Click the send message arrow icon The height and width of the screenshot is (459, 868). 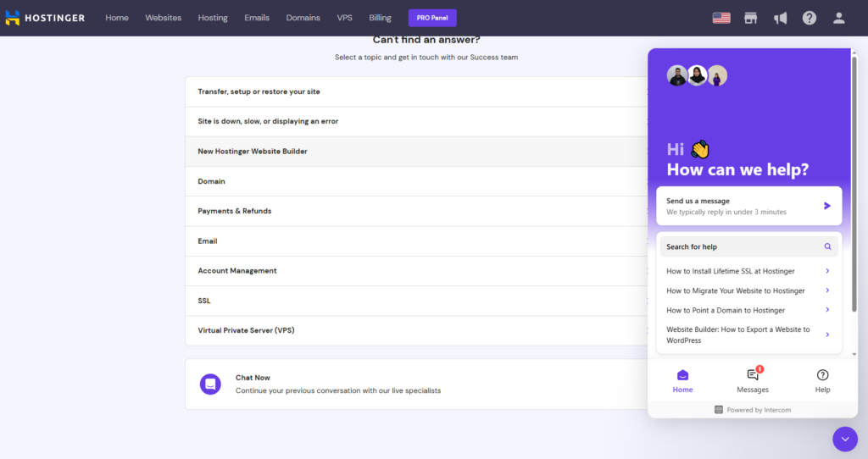827,206
